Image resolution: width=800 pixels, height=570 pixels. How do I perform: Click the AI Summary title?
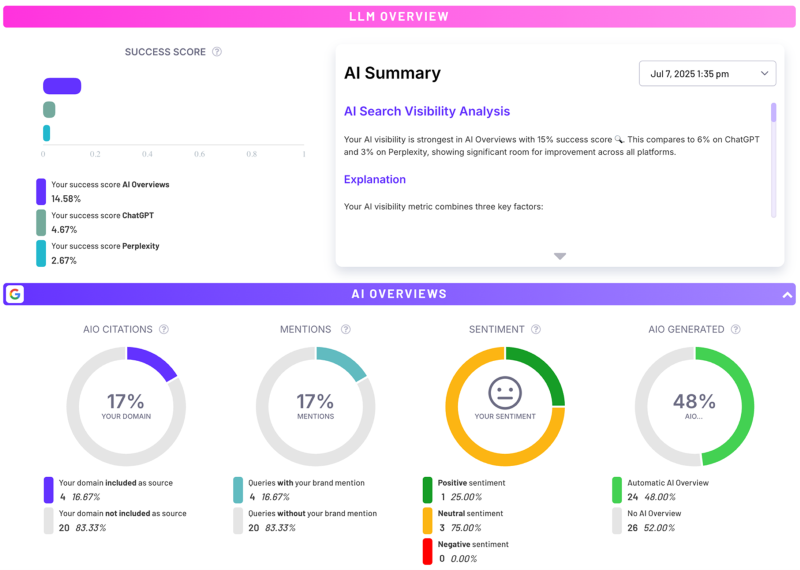click(x=392, y=73)
